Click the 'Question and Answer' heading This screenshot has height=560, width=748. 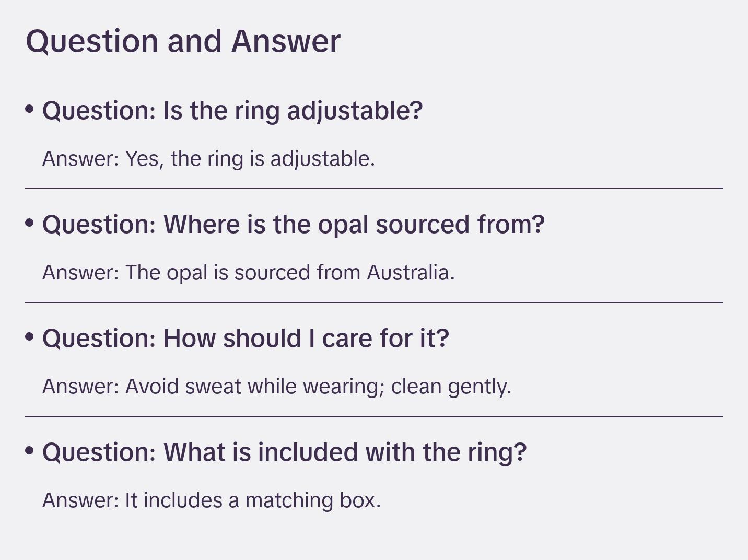point(183,41)
